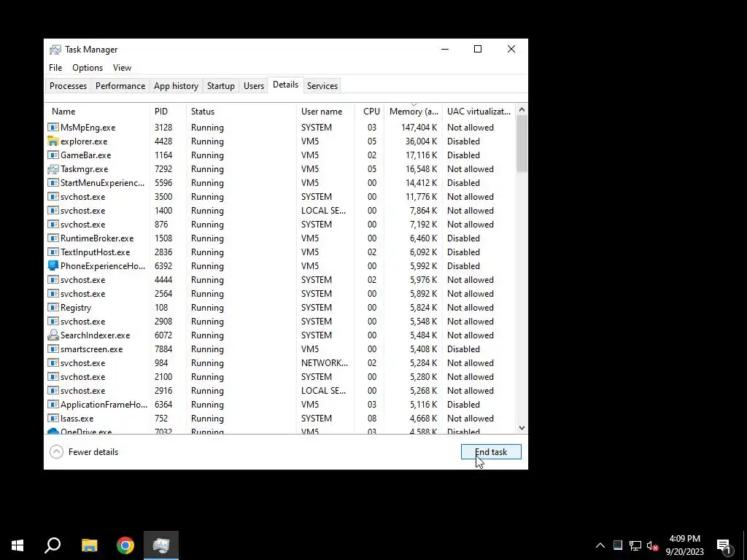Open File Explorer from taskbar
Screen dimensions: 747x560
click(89, 545)
